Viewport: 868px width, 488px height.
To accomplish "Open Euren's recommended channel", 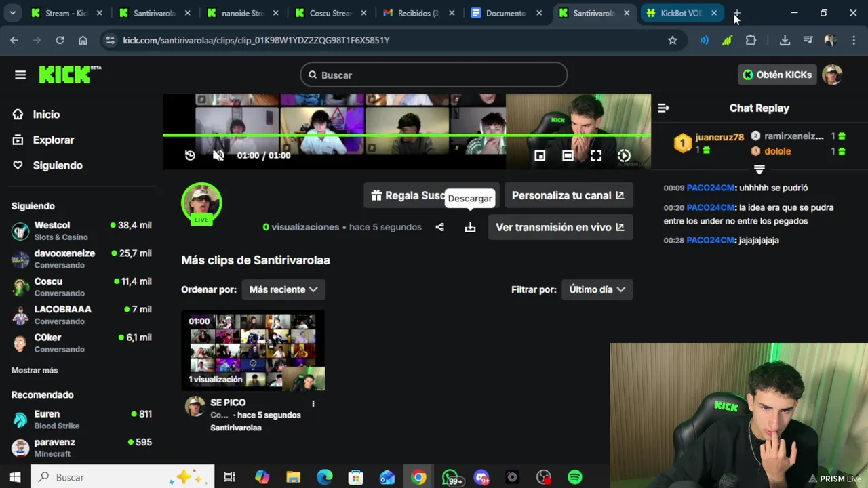I will click(81, 420).
